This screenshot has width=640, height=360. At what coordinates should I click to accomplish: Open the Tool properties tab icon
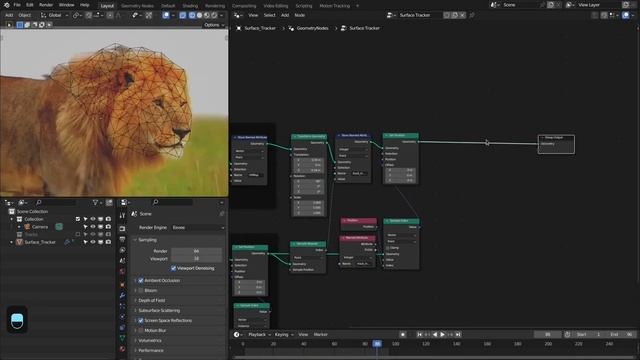(122, 216)
